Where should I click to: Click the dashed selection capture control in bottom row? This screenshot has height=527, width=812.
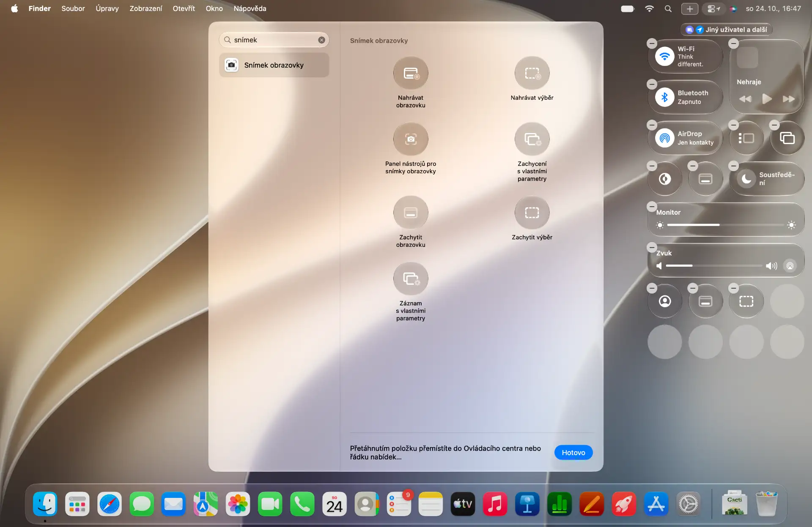click(x=746, y=301)
